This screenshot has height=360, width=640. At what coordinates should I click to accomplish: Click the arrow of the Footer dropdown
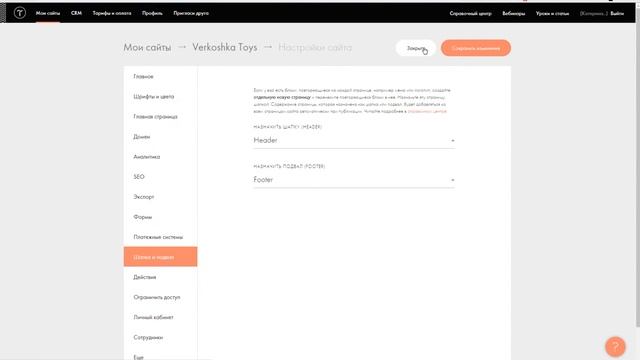[452, 180]
